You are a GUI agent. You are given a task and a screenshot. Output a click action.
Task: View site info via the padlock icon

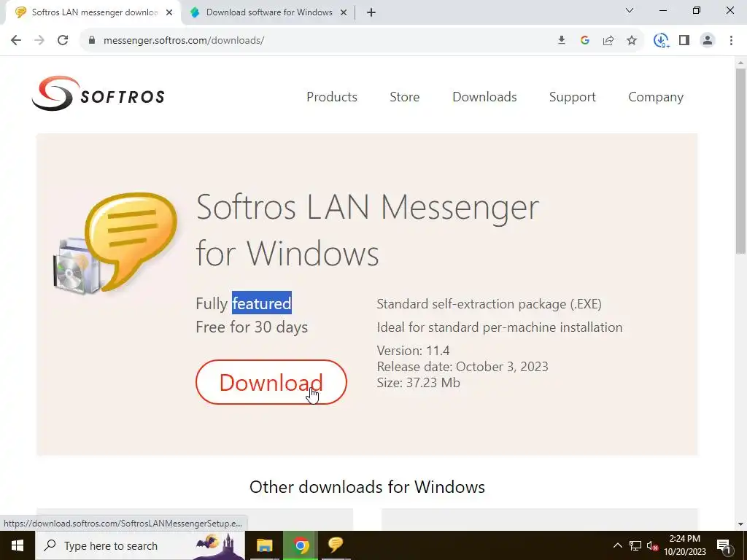click(92, 41)
